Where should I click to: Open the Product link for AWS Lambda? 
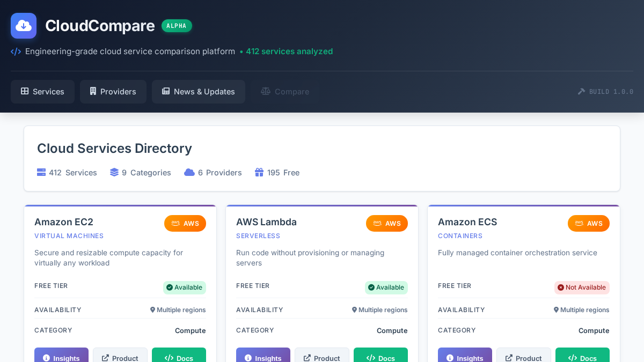click(322, 355)
